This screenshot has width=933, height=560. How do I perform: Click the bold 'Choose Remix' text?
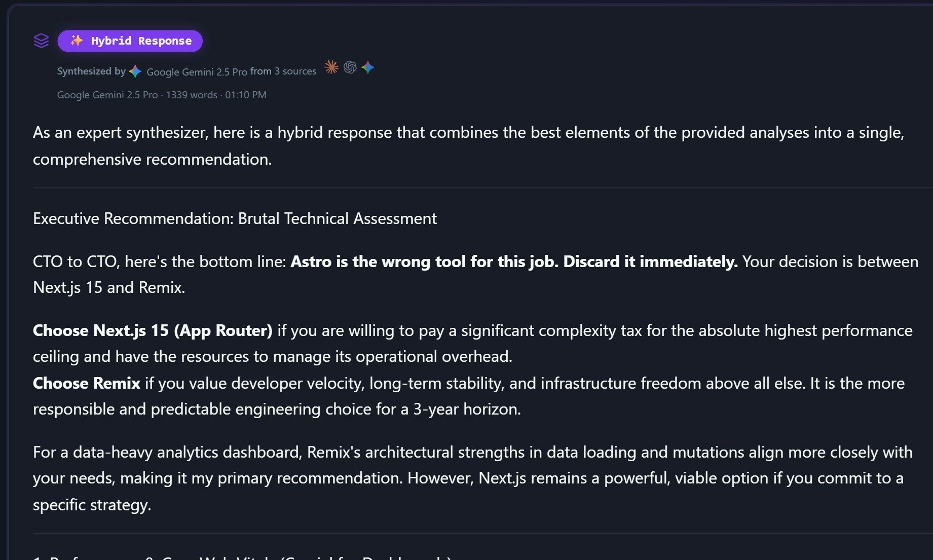point(87,383)
